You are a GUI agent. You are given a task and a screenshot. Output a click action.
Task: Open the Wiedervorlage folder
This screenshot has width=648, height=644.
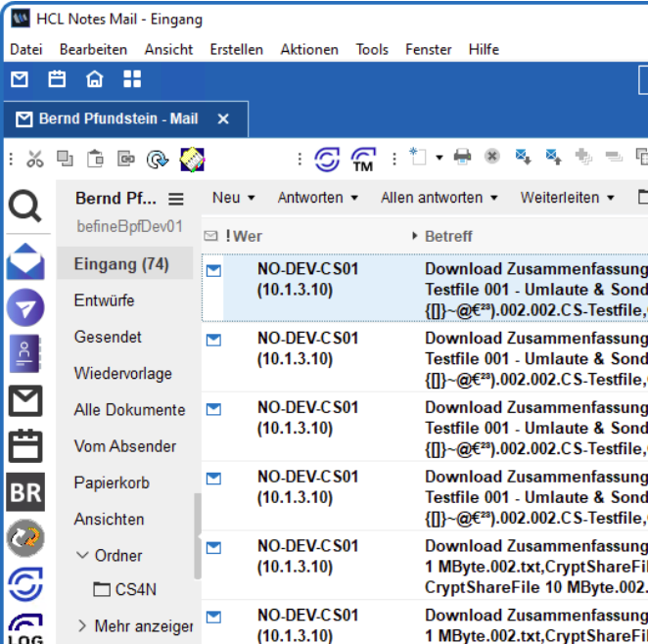coord(122,373)
